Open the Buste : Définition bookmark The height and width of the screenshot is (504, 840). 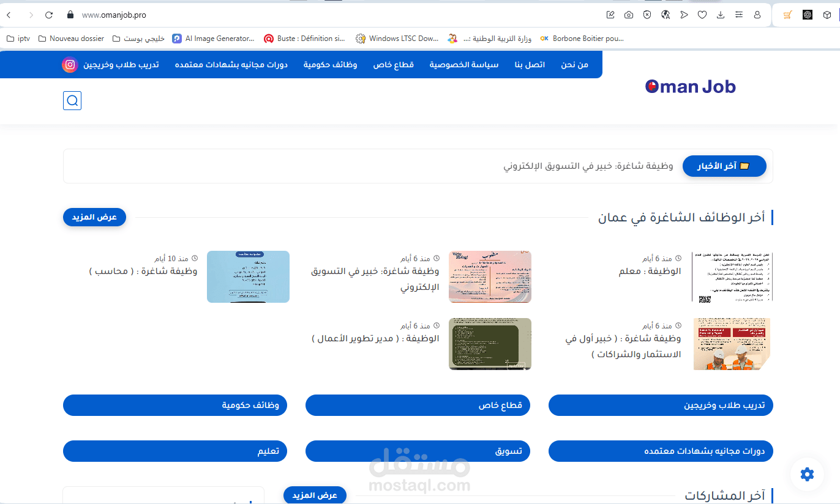coord(305,39)
